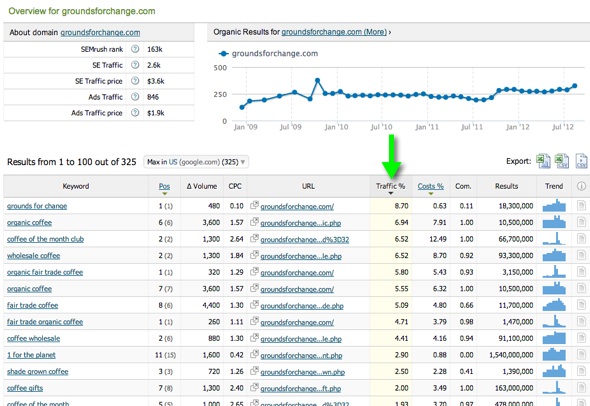Open URL groundsforchange...wn.php link
The image size is (590, 406).
pyautogui.click(x=303, y=372)
